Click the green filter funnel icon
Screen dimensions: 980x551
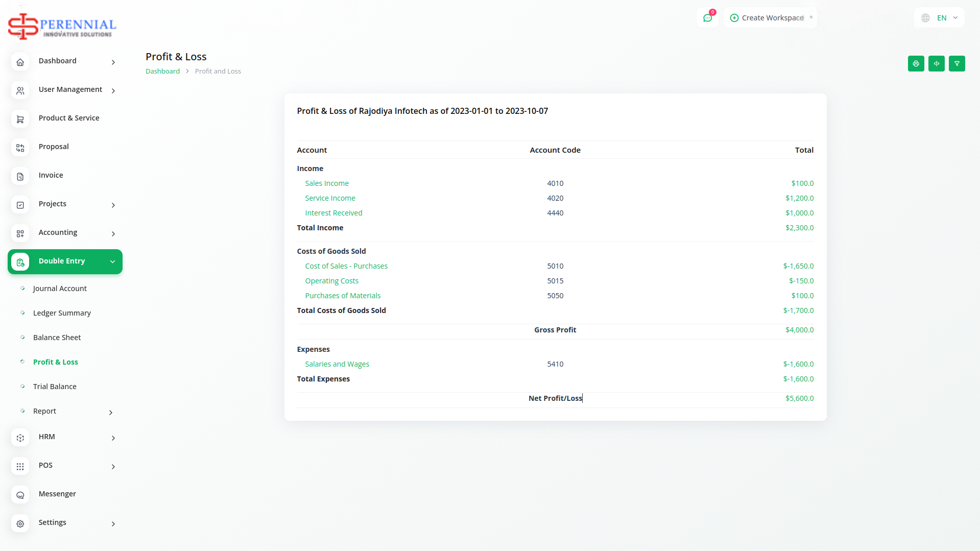957,64
